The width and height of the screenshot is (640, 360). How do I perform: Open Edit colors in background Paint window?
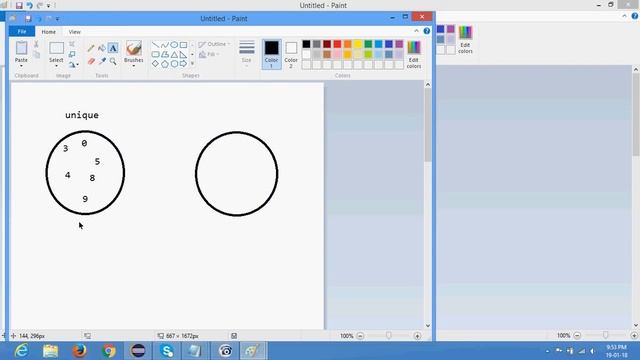[465, 39]
